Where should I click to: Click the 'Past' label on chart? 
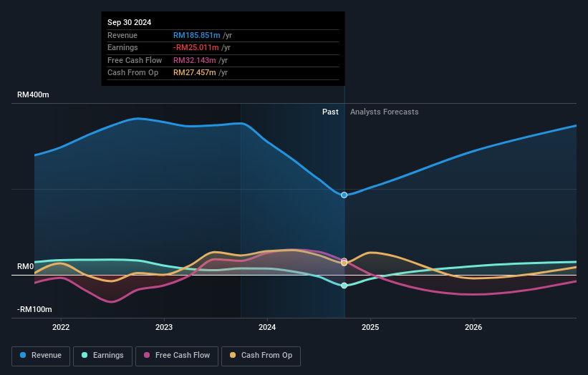[330, 112]
